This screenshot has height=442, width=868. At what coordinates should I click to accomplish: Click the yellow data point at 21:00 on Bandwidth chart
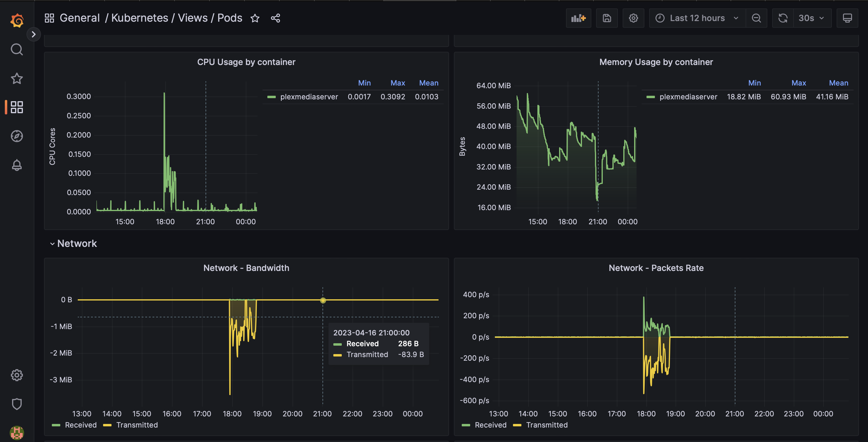coord(323,300)
